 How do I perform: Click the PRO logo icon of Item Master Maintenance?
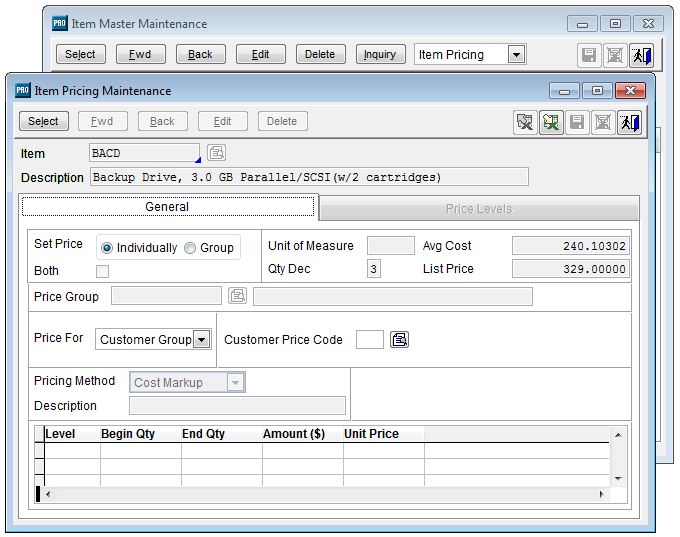(59, 23)
